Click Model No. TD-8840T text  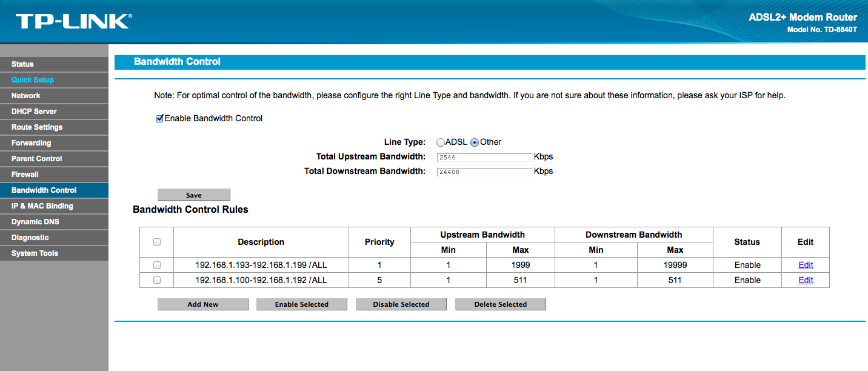(x=822, y=30)
